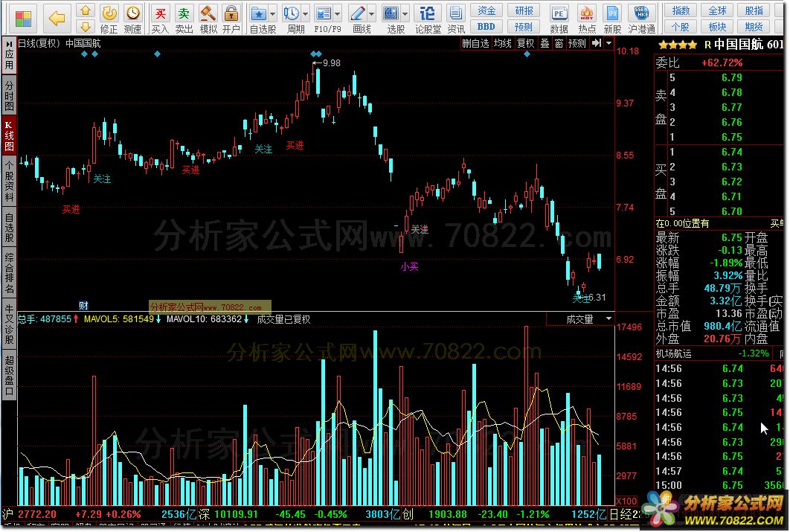Open the 新股 IPO icon
790x532 pixels.
612,19
